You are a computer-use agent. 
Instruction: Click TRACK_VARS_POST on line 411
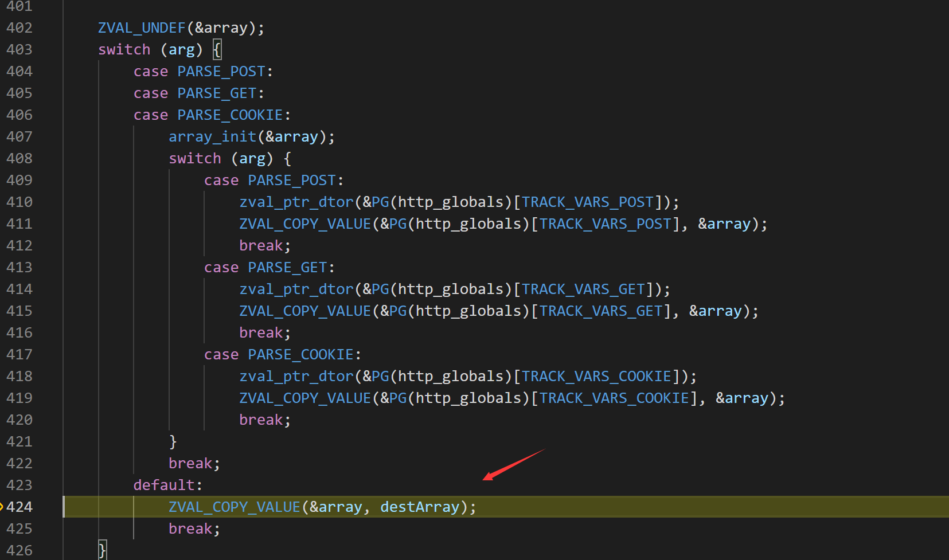pos(606,224)
